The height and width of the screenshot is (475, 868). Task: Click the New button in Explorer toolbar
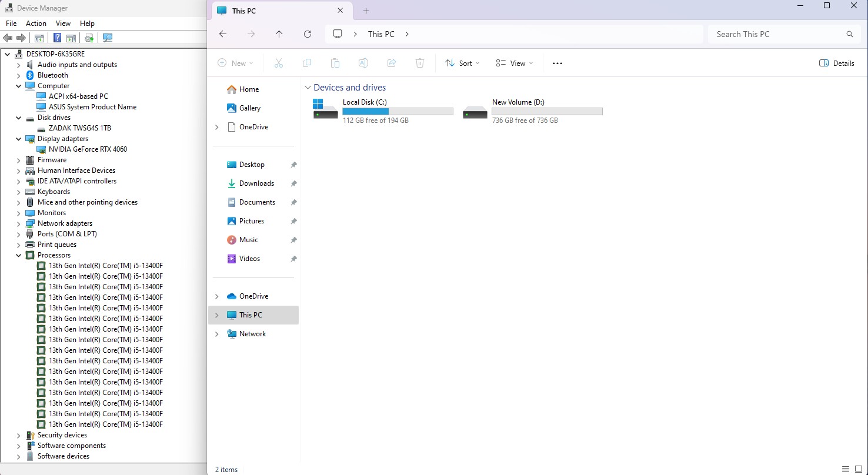235,63
